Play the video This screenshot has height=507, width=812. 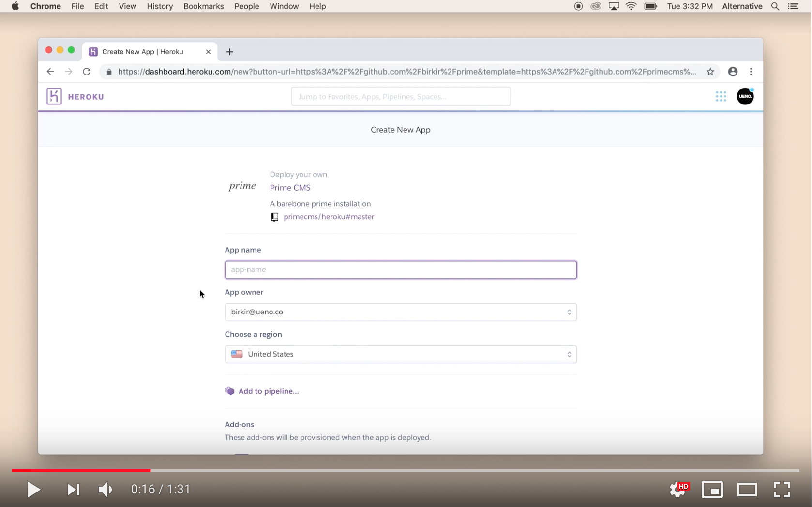point(33,490)
